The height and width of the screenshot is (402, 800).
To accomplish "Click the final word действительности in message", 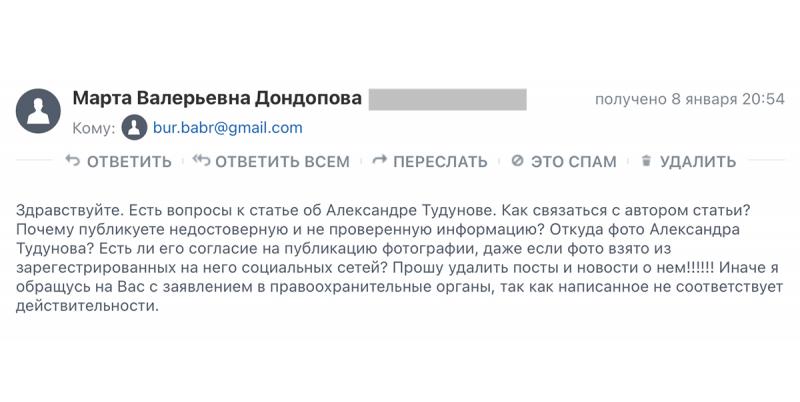I will (86, 306).
